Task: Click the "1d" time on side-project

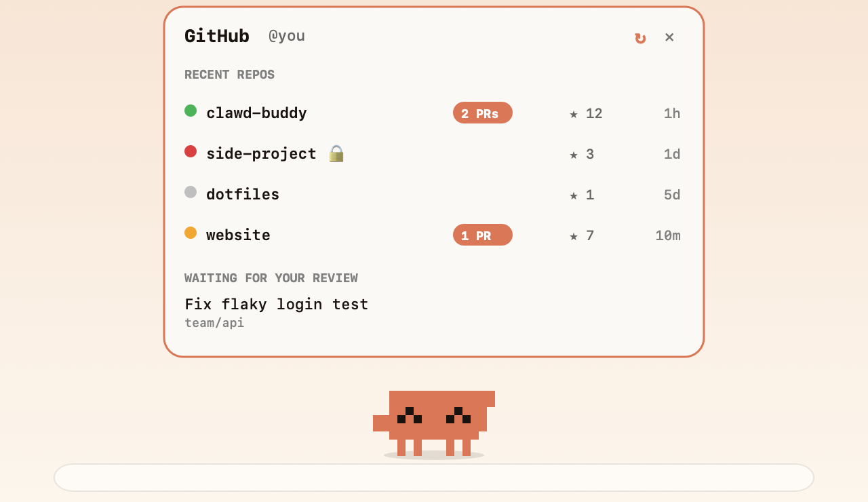Action: pos(672,154)
